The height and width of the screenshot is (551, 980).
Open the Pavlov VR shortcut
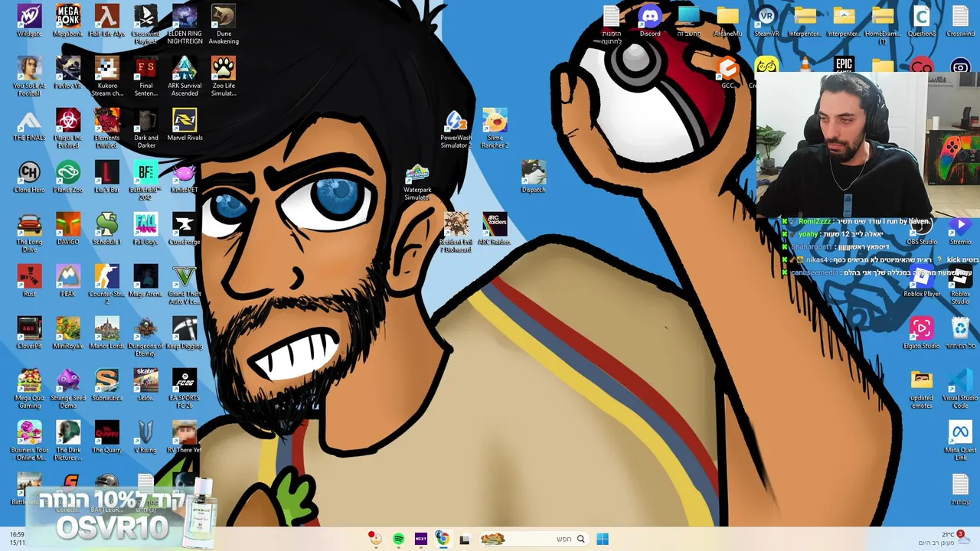coord(68,73)
